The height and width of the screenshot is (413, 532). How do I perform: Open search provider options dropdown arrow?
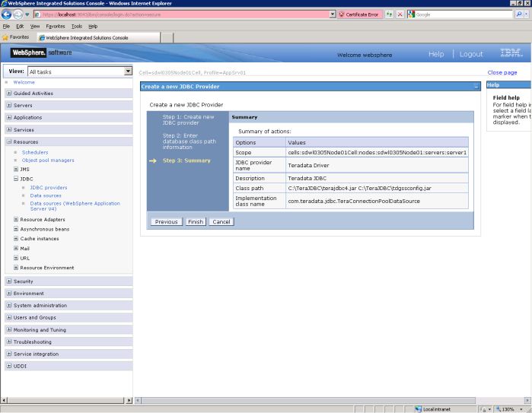click(526, 14)
